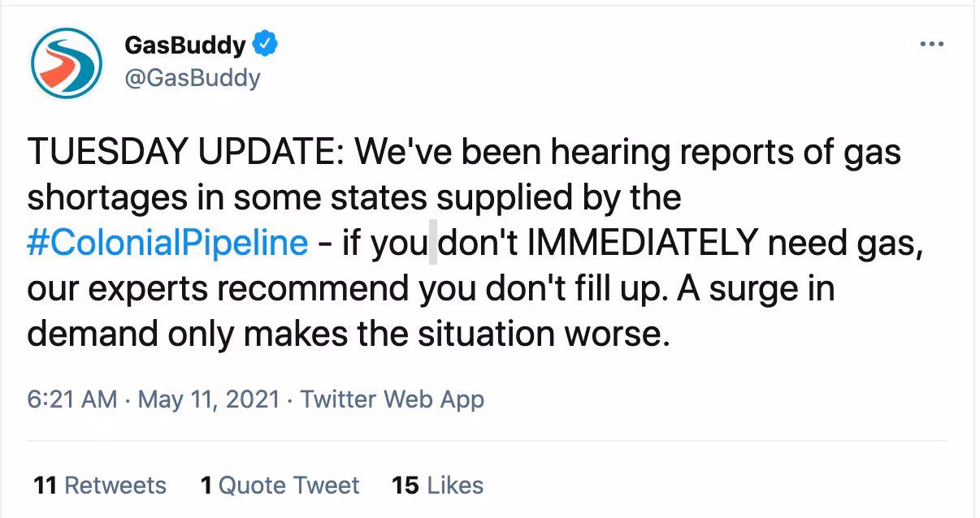Show the 15 Likes list
Viewport: 980px width, 518px height.
click(437, 486)
